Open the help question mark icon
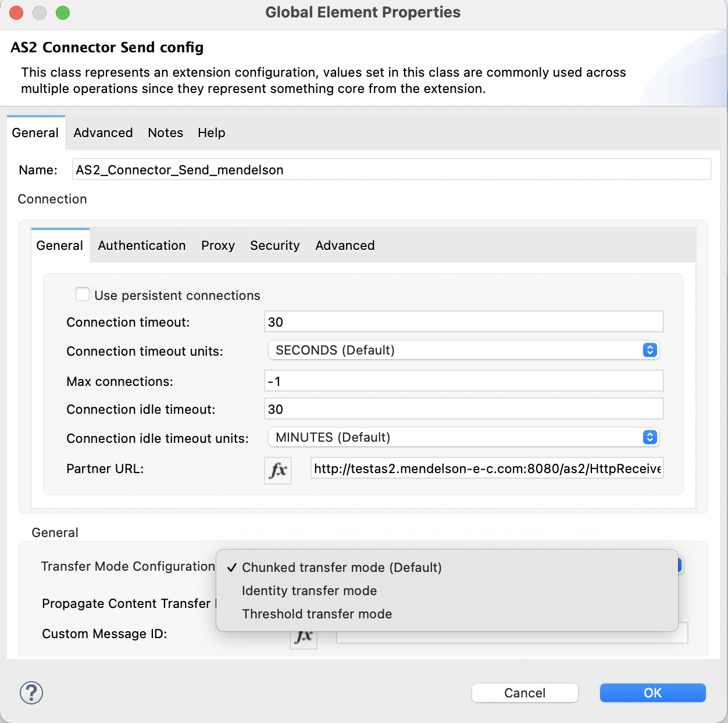The image size is (728, 723). coord(31,693)
